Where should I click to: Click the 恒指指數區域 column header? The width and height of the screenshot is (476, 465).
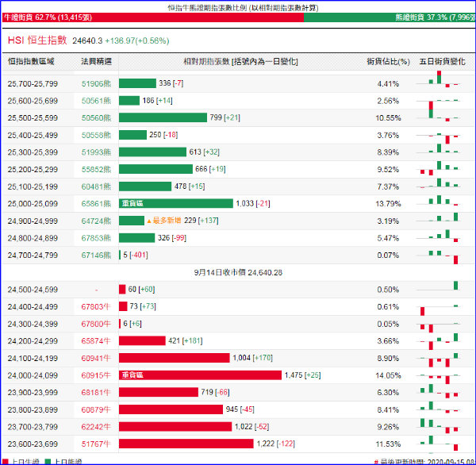pos(31,61)
